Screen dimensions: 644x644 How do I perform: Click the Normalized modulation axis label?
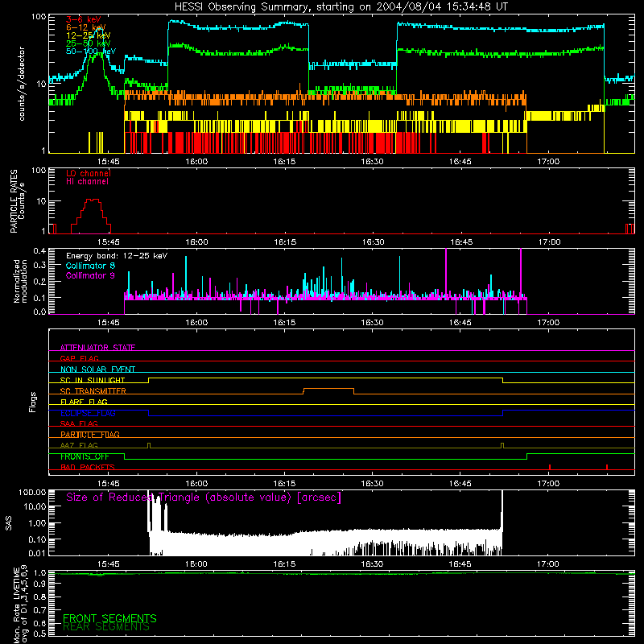click(x=21, y=281)
